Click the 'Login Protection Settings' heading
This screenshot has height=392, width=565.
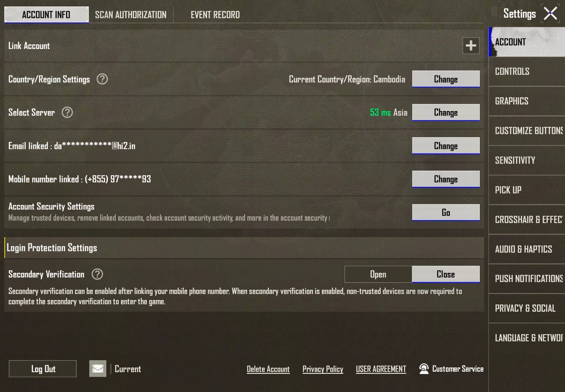[52, 248]
